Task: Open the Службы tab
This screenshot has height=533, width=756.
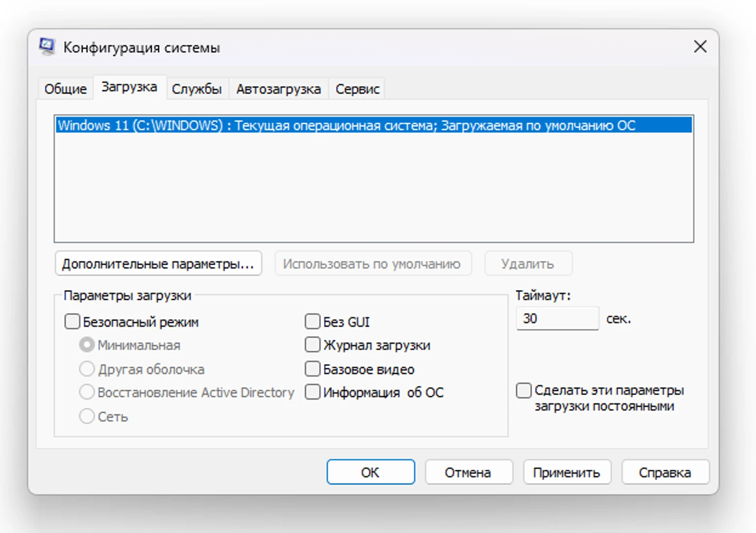Action: coord(196,89)
